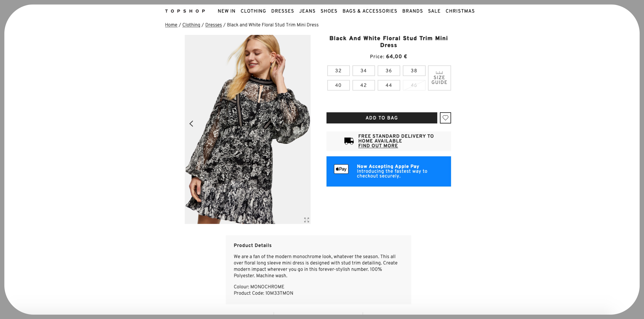Select size 32
Screen dimensions: 644x319
(338, 71)
